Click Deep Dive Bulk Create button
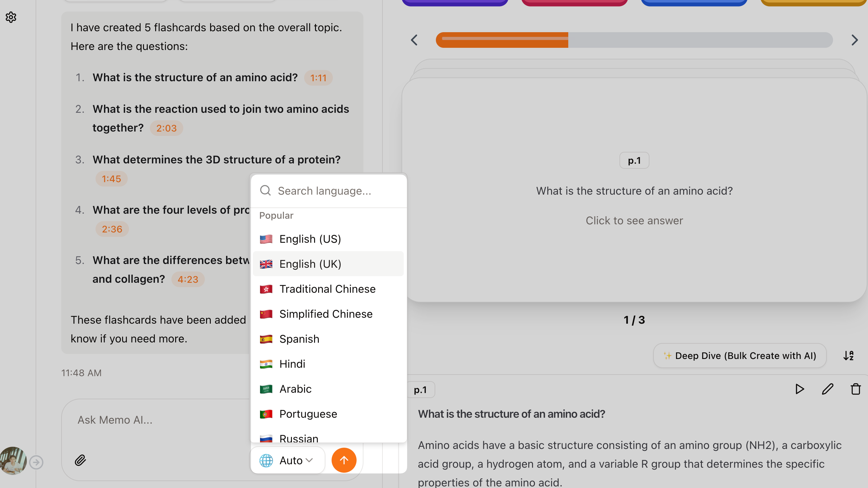The width and height of the screenshot is (868, 488). pyautogui.click(x=740, y=356)
